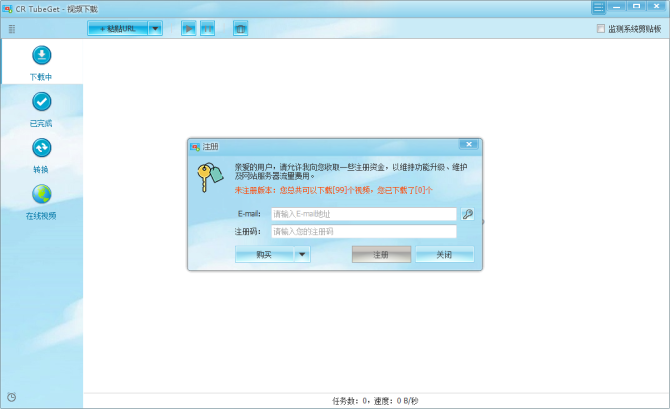The image size is (670, 409).
Task: Click the key icon beside the E-mail field
Action: pyautogui.click(x=467, y=214)
